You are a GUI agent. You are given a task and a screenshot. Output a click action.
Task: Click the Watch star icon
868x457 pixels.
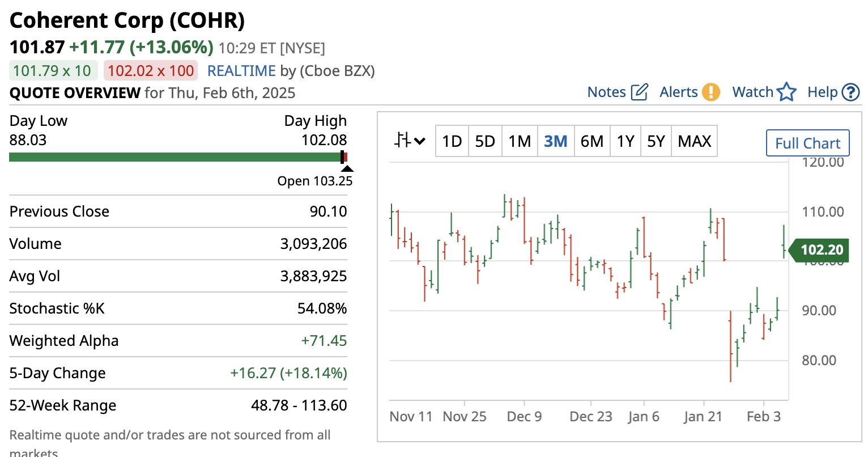coord(786,92)
